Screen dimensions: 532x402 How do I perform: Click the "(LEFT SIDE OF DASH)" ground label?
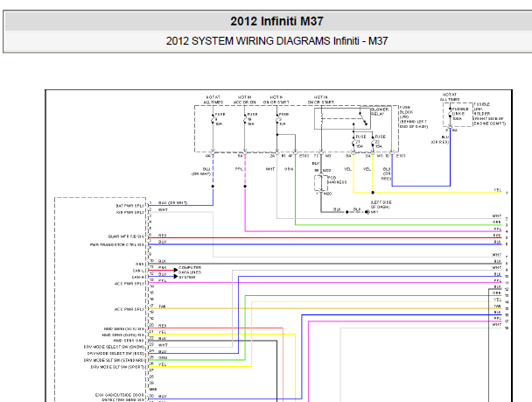[381, 204]
